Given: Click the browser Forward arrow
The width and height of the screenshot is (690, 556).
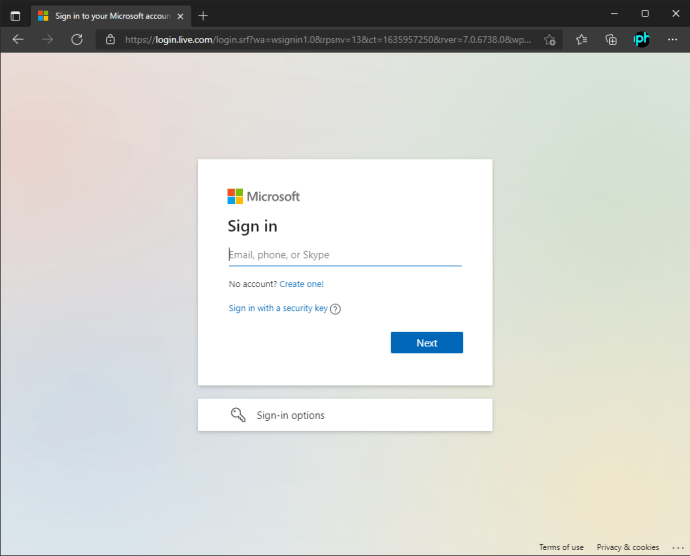Looking at the screenshot, I should pyautogui.click(x=48, y=40).
